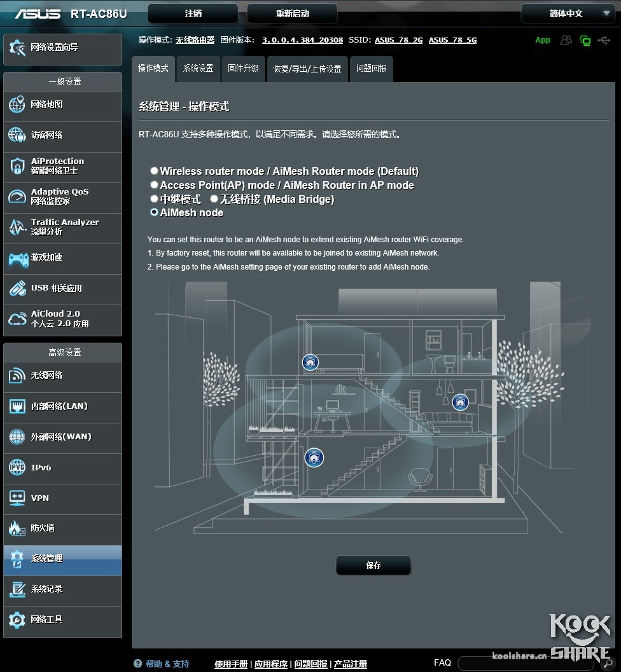Click the 注销 logout button

pos(193,14)
